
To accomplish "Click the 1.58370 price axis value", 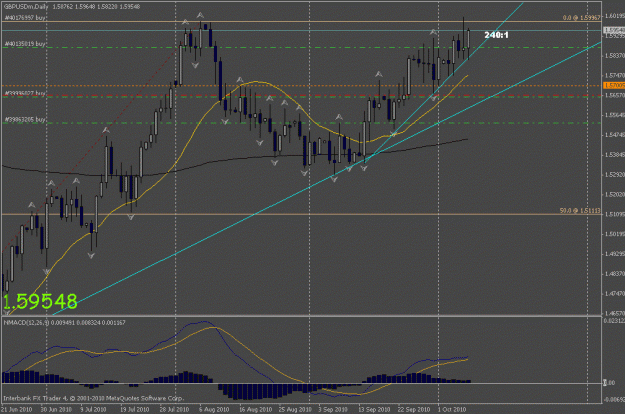I will (615, 55).
